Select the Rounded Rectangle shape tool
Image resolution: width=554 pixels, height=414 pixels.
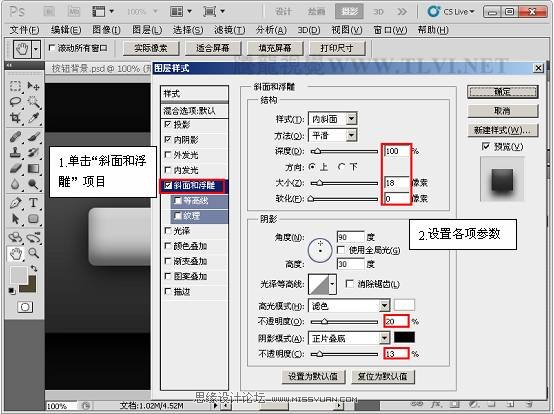33,219
